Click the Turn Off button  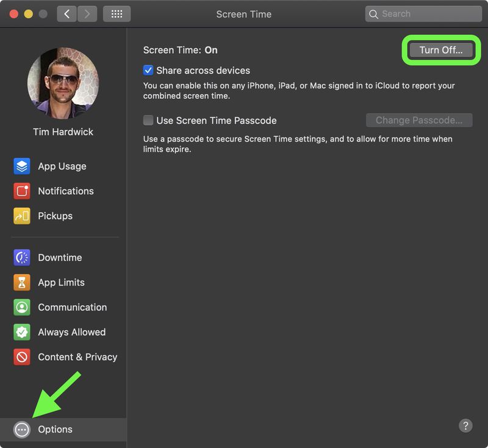[x=441, y=50]
